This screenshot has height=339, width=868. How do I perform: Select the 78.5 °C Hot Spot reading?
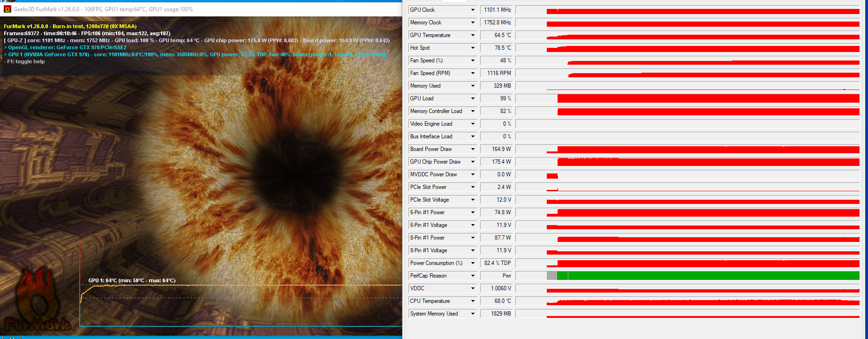(x=497, y=48)
